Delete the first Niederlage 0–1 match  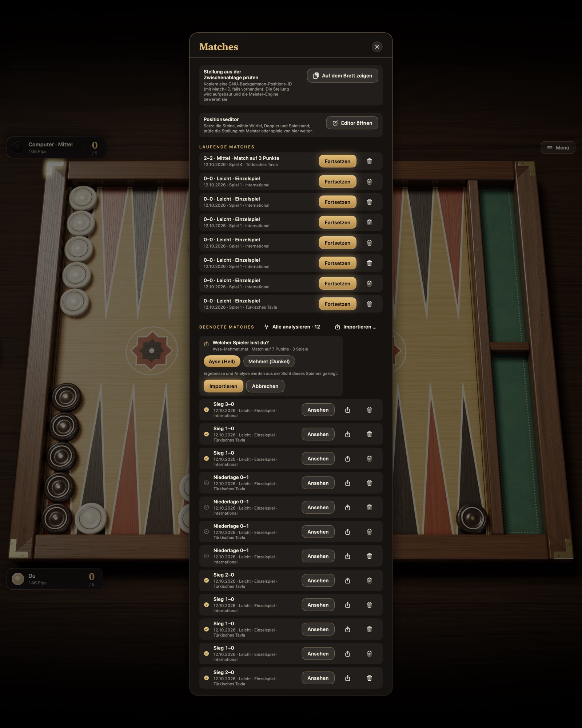pyautogui.click(x=369, y=483)
